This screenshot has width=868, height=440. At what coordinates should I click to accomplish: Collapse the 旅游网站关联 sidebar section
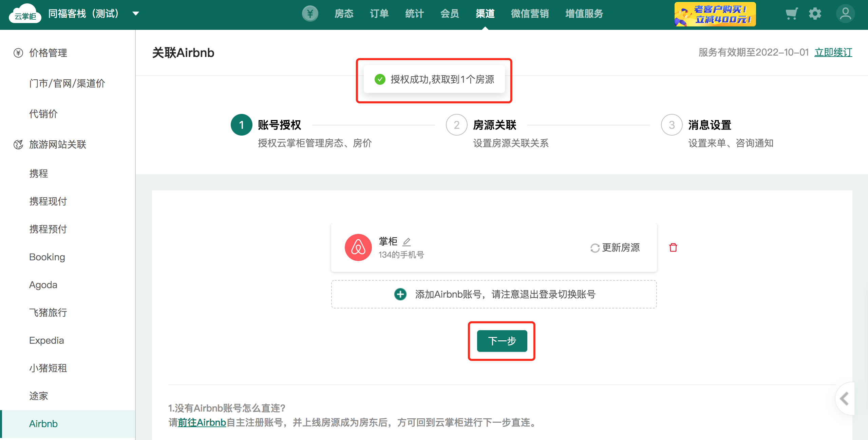pyautogui.click(x=57, y=144)
